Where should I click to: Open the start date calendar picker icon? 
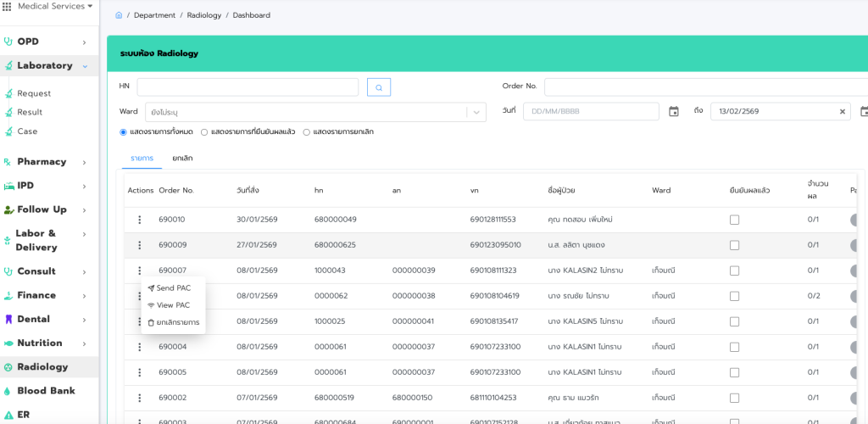[674, 111]
